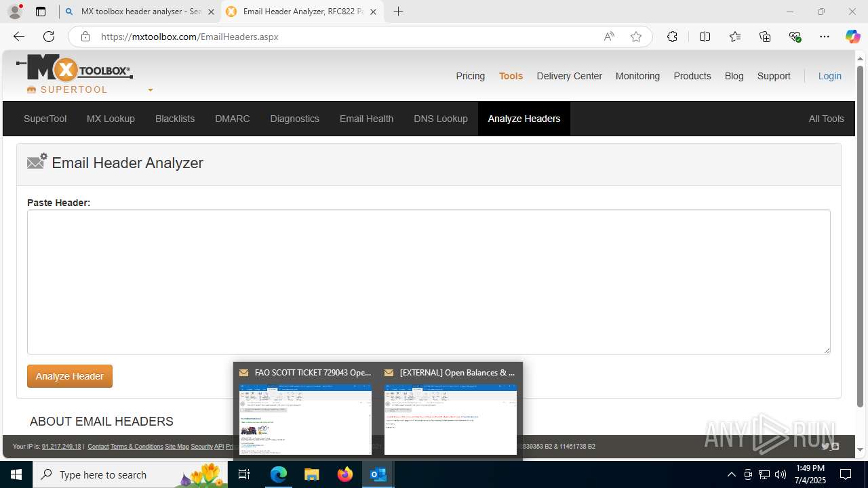
Task: Open Outlook taskbar icon
Action: tap(378, 474)
